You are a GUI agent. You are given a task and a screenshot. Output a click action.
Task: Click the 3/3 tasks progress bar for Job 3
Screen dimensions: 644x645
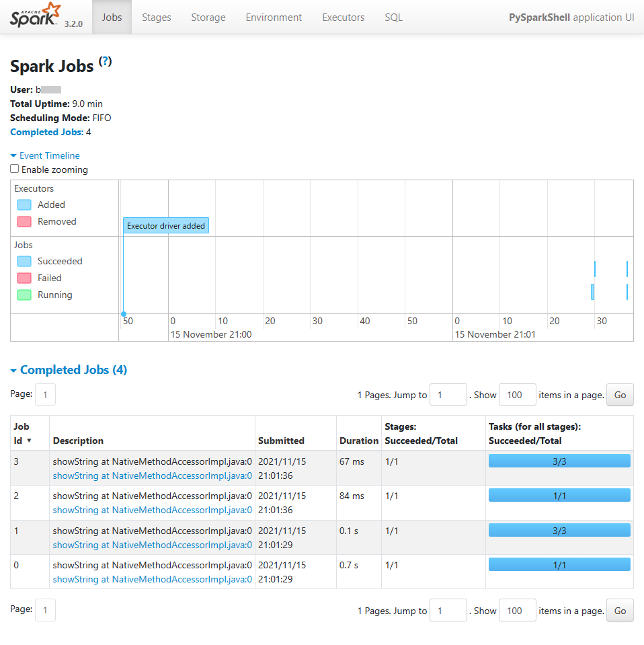point(559,461)
